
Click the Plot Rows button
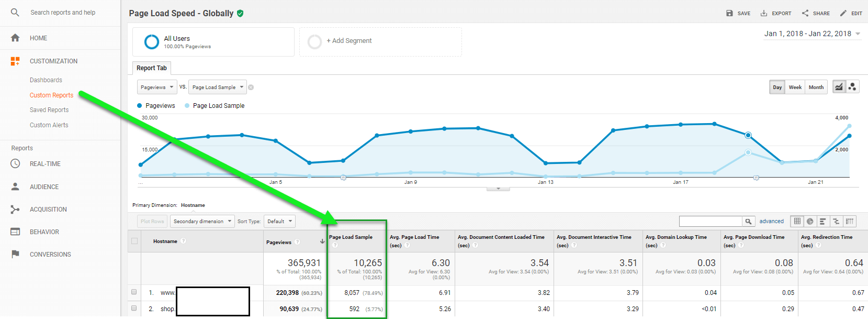pos(152,221)
